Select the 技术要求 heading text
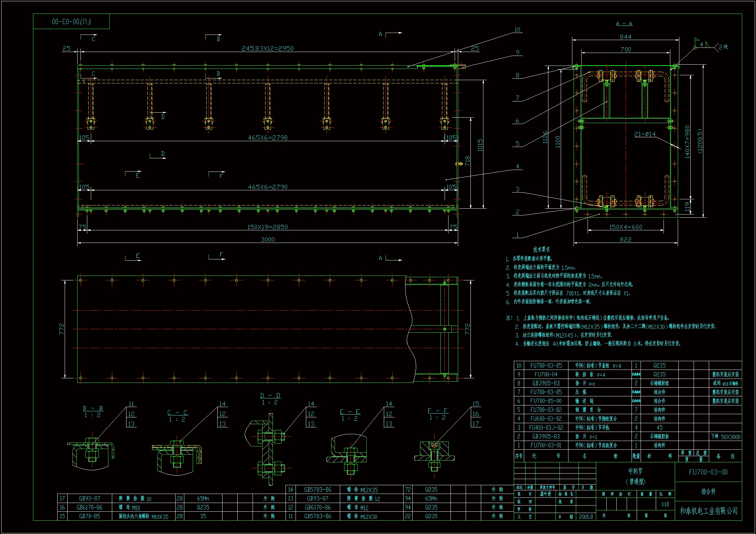Screen dimensions: 756x534 tap(542, 250)
